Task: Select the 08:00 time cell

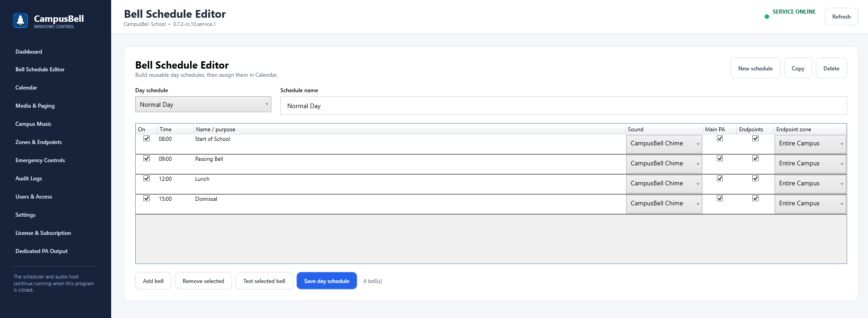Action: (x=175, y=144)
